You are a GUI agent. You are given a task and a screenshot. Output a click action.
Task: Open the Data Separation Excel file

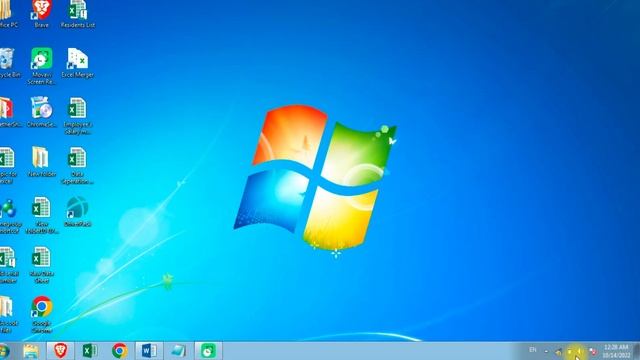(77, 165)
